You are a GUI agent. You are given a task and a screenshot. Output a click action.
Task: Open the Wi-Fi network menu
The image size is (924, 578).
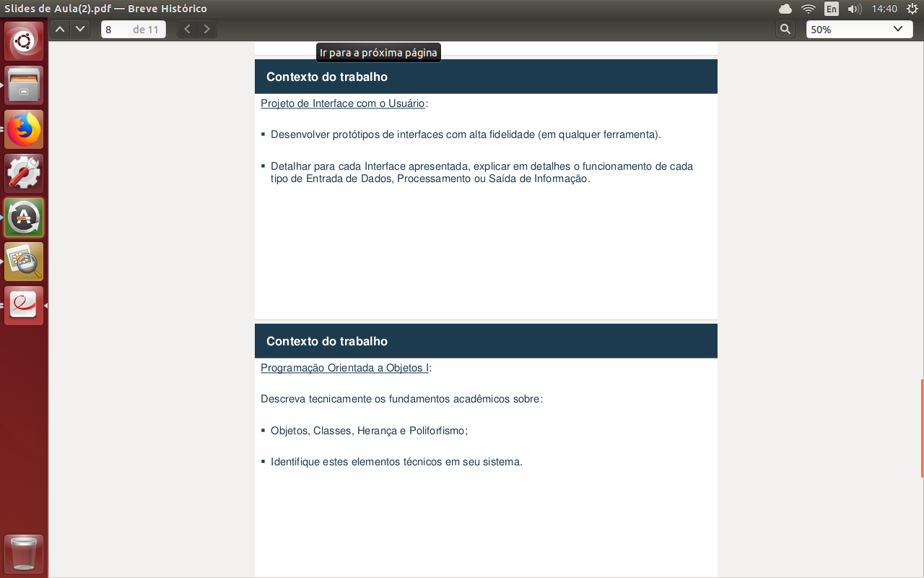(808, 9)
